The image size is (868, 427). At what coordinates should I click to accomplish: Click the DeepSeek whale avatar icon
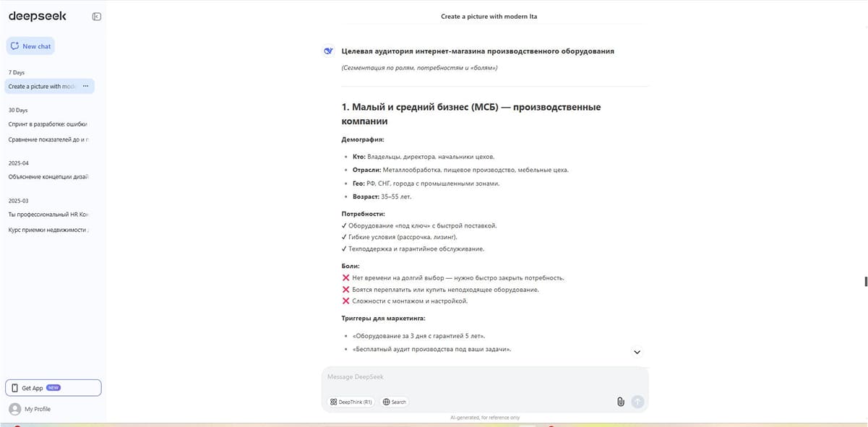328,51
